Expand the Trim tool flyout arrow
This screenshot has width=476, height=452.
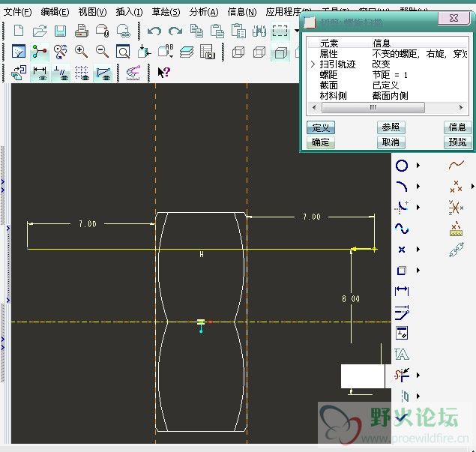click(x=418, y=376)
